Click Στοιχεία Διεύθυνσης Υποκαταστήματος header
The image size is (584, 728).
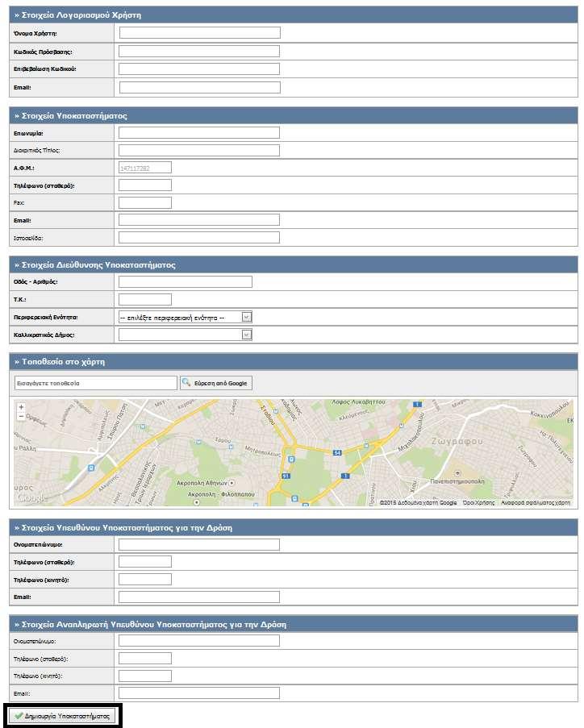293,265
